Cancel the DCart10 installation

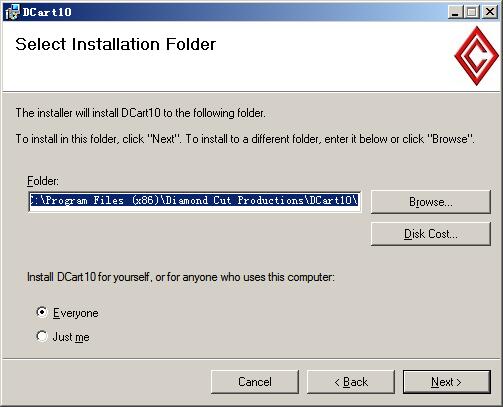pyautogui.click(x=255, y=382)
